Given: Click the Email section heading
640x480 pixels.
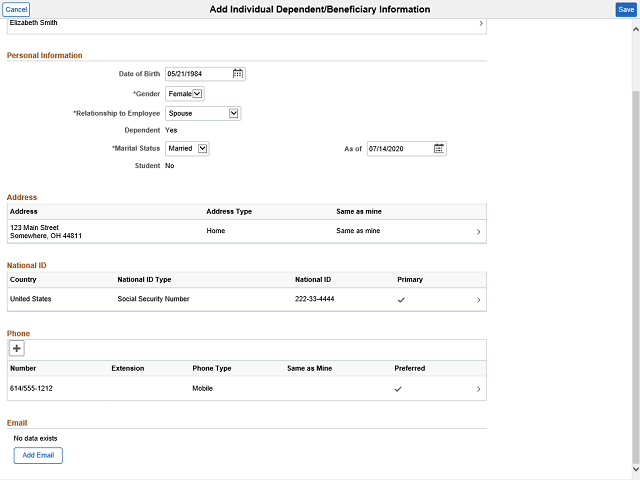Looking at the screenshot, I should tap(17, 423).
